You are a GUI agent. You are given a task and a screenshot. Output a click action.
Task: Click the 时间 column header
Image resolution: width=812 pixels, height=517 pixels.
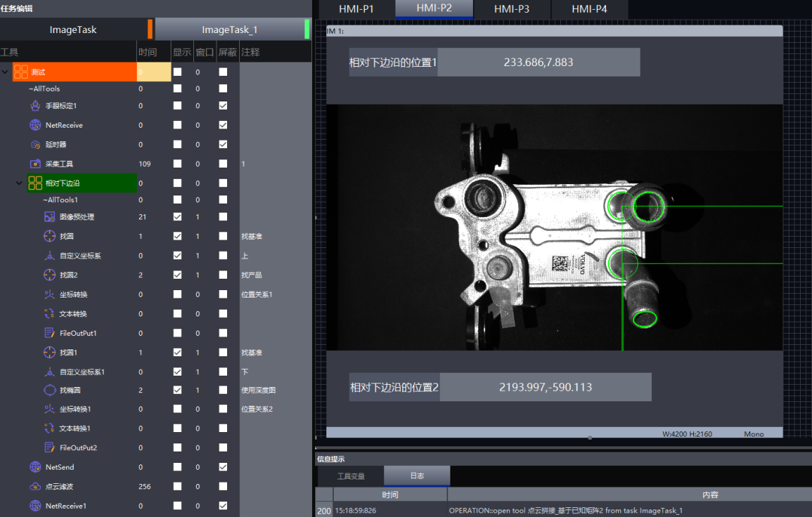click(147, 53)
